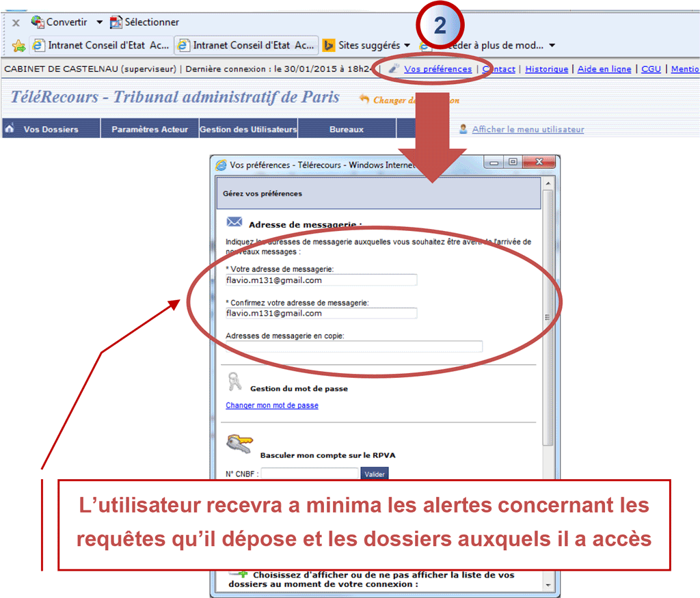Click the Valider button
Screen dimensions: 700x598
point(375,474)
